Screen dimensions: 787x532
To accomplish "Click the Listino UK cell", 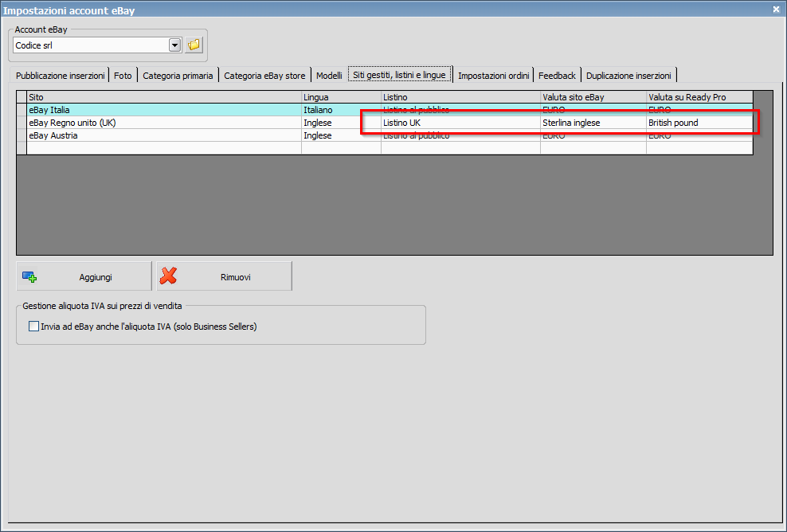I will coord(460,123).
